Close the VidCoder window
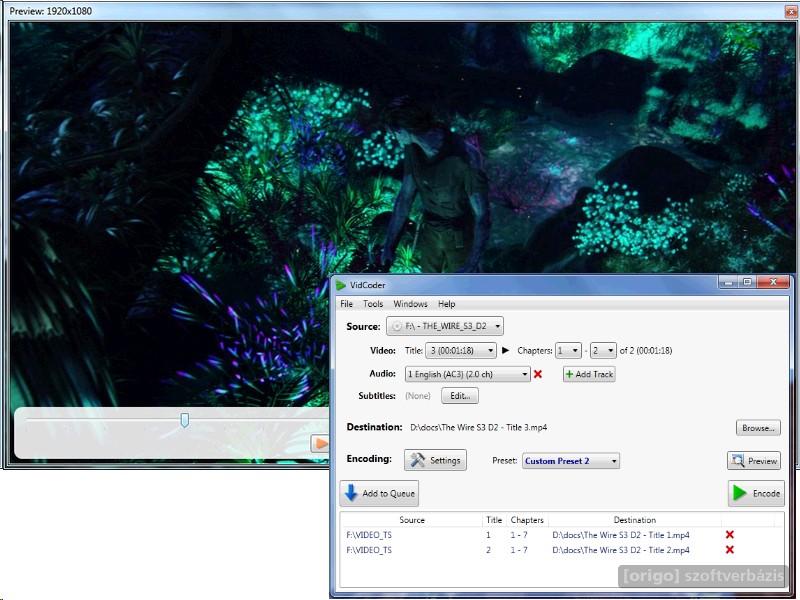Image resolution: width=800 pixels, height=600 pixels. pyautogui.click(x=773, y=282)
